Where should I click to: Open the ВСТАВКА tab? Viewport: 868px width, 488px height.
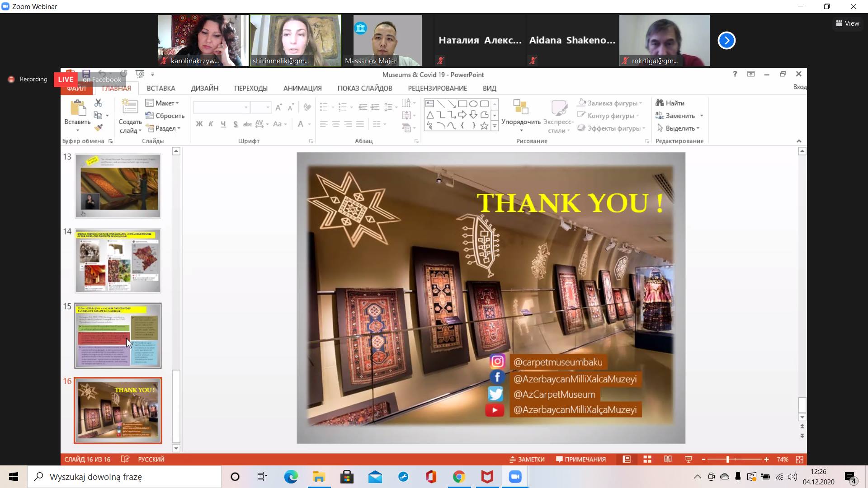[x=161, y=88]
